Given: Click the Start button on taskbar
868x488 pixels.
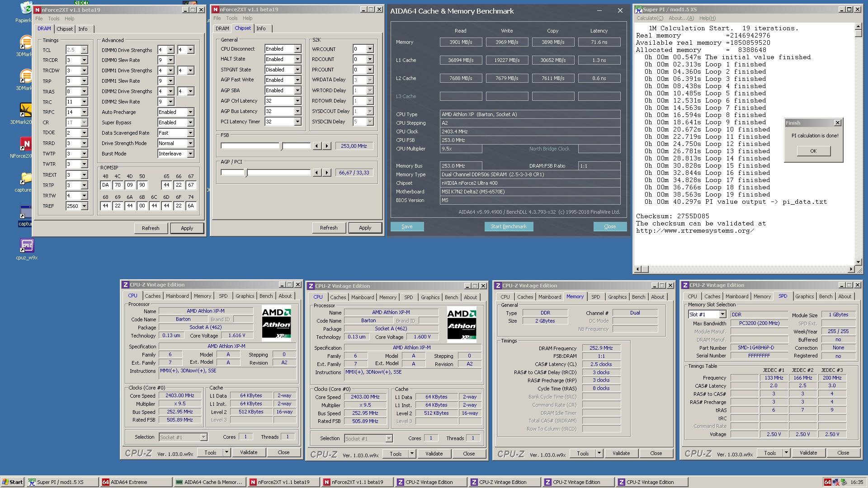Looking at the screenshot, I should tap(13, 482).
